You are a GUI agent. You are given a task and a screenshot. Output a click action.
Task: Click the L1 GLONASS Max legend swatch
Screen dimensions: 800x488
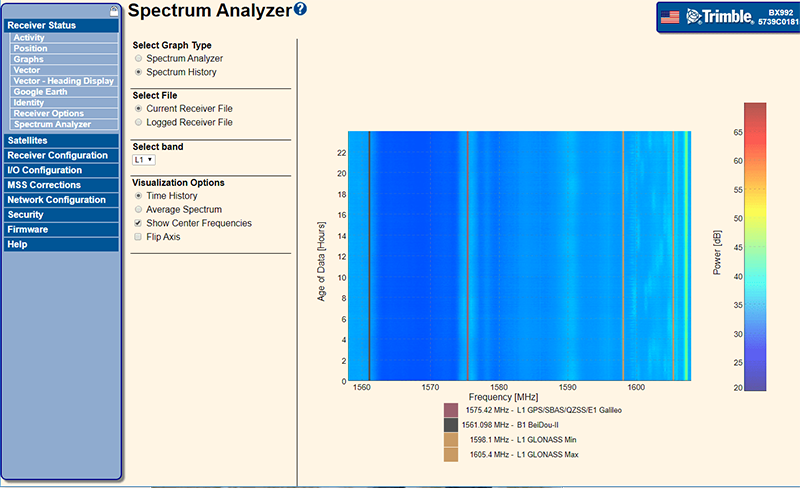pyautogui.click(x=451, y=455)
